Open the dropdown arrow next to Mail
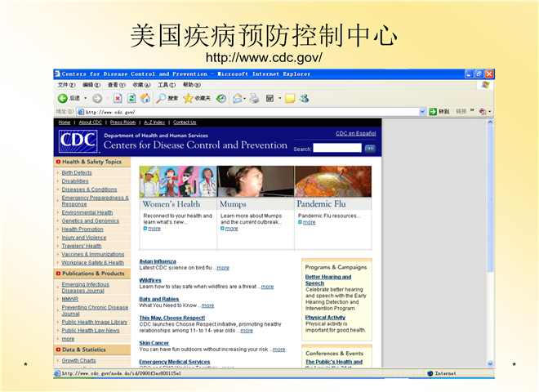The image size is (539, 392). (244, 99)
